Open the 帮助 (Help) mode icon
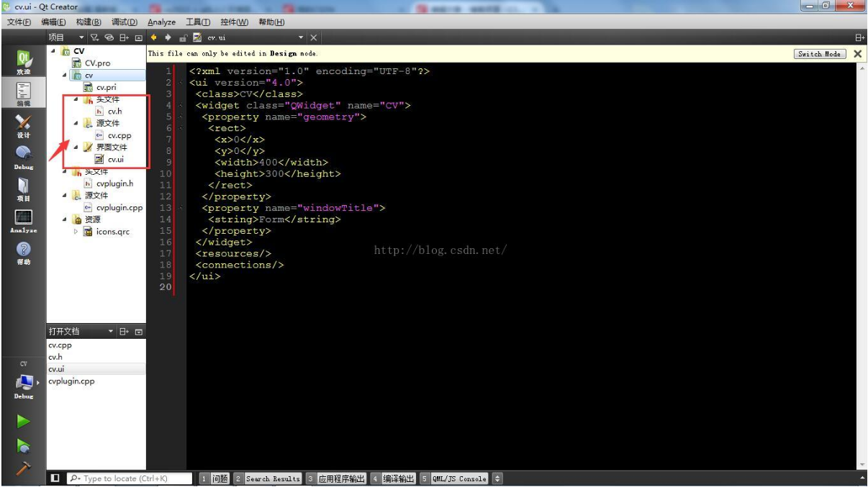 (23, 252)
